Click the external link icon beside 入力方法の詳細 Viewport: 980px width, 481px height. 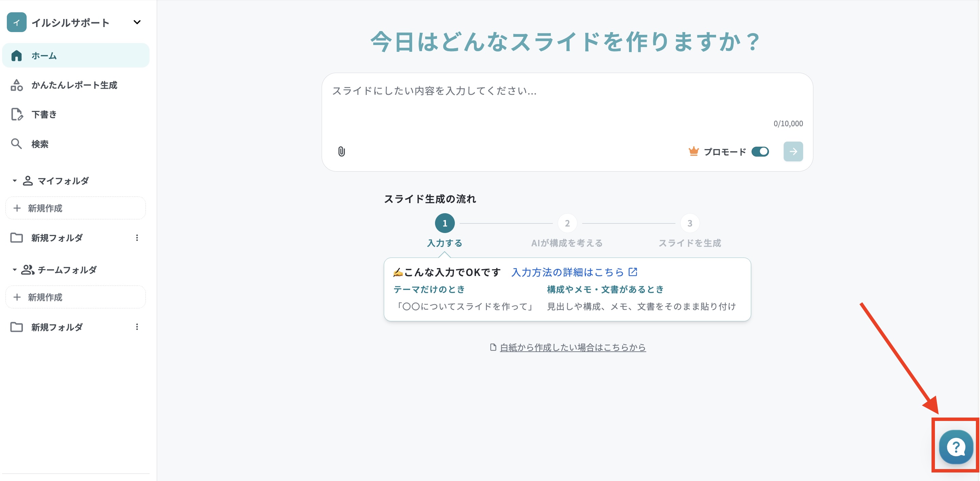coord(633,272)
